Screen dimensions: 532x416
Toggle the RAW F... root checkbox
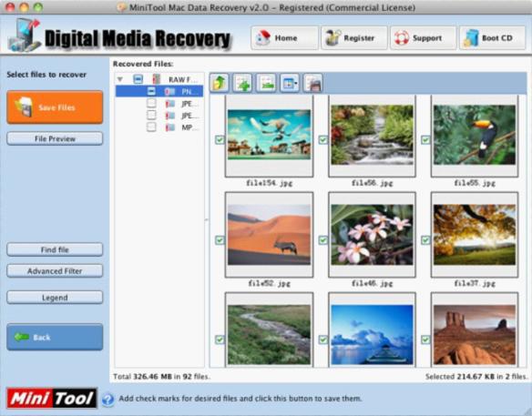click(x=138, y=79)
